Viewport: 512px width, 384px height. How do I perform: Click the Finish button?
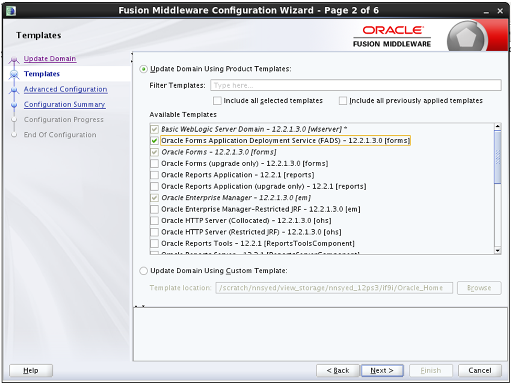(x=431, y=370)
